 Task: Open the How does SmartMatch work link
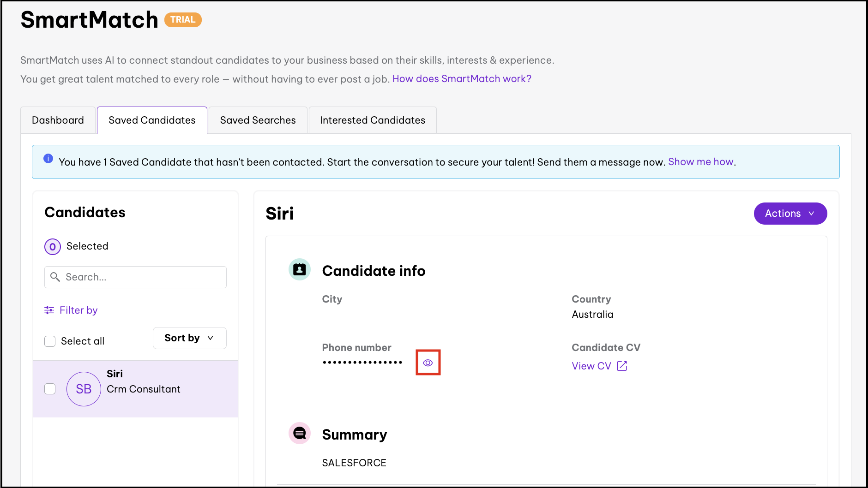coord(462,79)
